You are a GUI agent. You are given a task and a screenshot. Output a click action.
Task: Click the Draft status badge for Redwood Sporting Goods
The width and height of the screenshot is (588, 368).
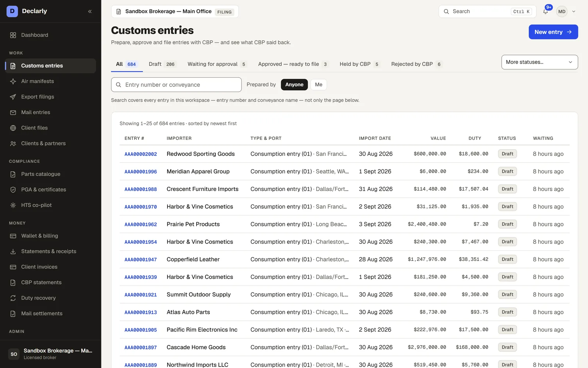point(508,154)
